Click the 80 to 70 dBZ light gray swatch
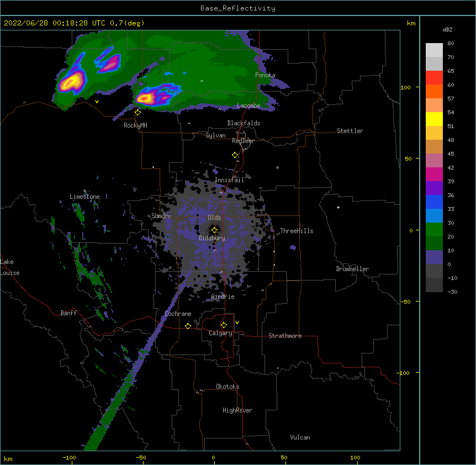The height and width of the screenshot is (465, 476). click(434, 50)
